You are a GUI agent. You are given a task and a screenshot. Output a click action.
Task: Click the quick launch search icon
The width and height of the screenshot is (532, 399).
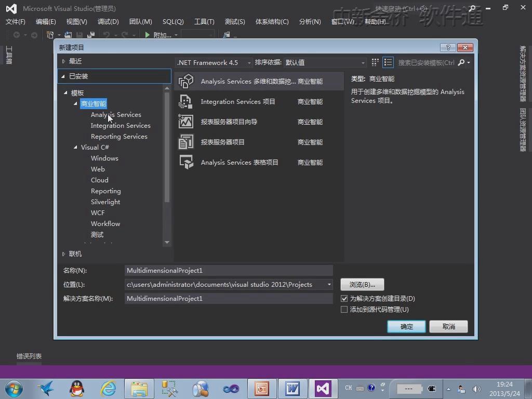tap(472, 8)
